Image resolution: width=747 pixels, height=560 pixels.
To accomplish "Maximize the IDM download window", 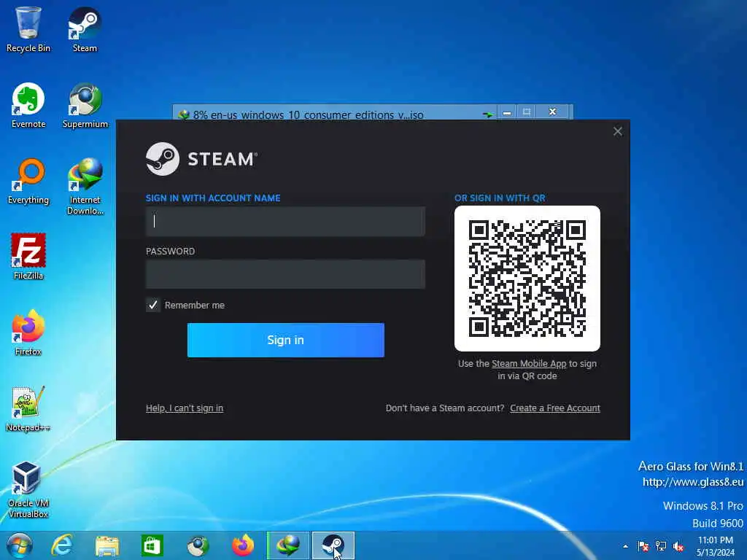I will pyautogui.click(x=527, y=112).
